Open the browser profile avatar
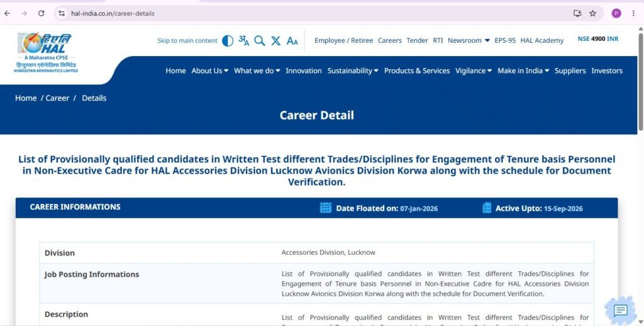 coord(616,13)
